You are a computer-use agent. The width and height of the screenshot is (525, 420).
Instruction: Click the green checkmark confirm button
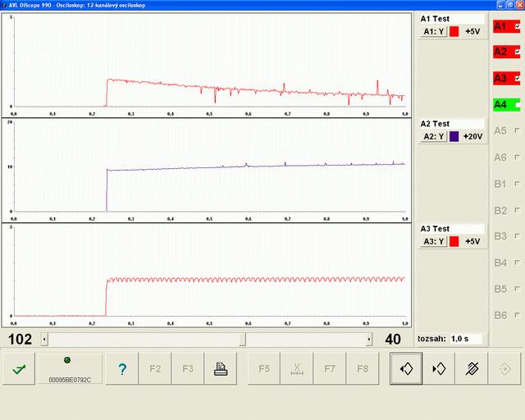point(17,369)
